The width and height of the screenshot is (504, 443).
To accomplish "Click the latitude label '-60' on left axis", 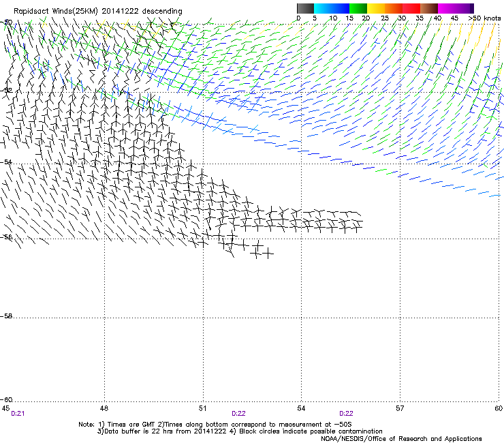I will [x=6, y=400].
